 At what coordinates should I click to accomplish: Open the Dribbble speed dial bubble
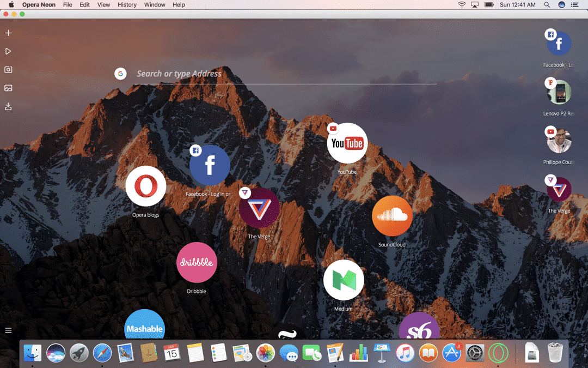click(x=197, y=262)
